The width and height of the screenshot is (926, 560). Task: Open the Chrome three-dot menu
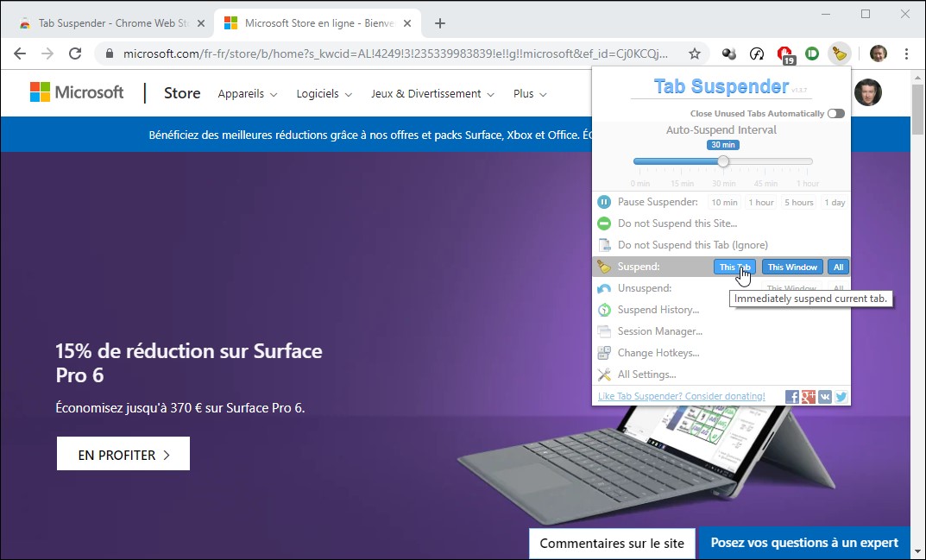[906, 53]
